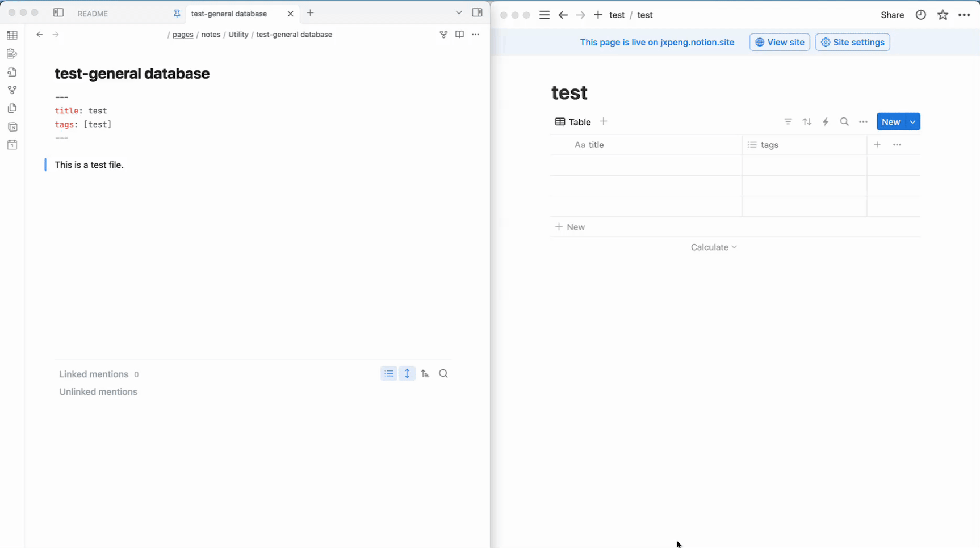This screenshot has width=980, height=548.
Task: Open graph view from the left ribbon
Action: coord(12,90)
